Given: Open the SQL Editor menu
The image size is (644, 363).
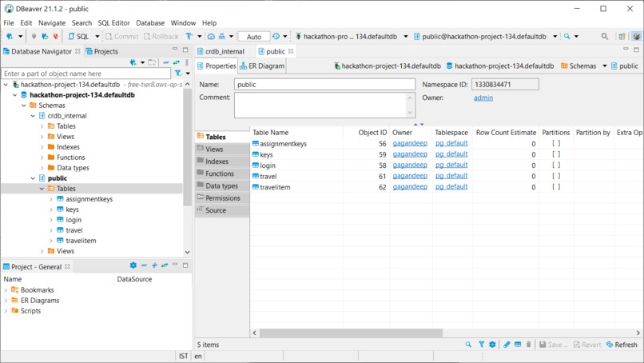Looking at the screenshot, I should pyautogui.click(x=113, y=23).
